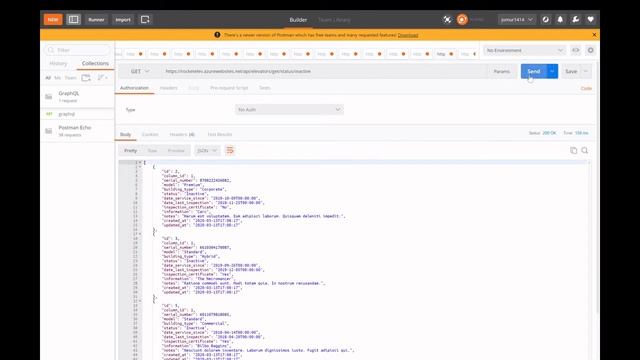Image resolution: width=640 pixels, height=360 pixels.
Task: Open the GraphQL collection
Action: tap(78, 97)
